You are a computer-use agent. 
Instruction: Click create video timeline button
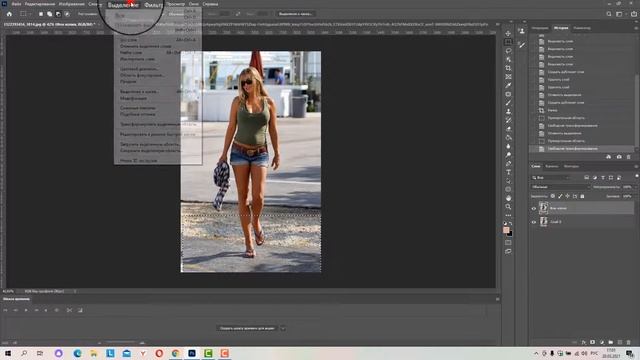point(247,328)
